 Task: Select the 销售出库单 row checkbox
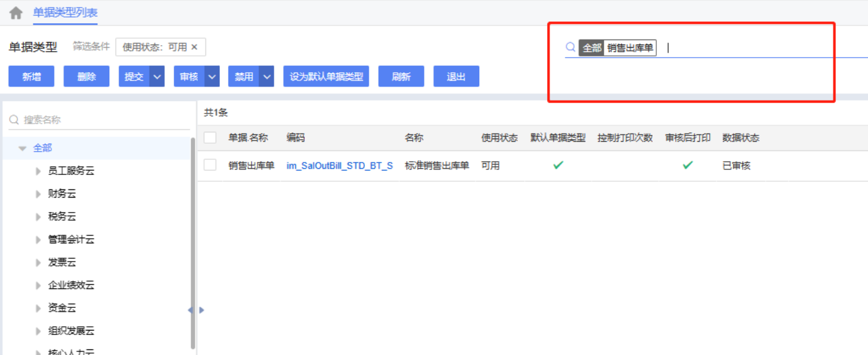pos(210,166)
